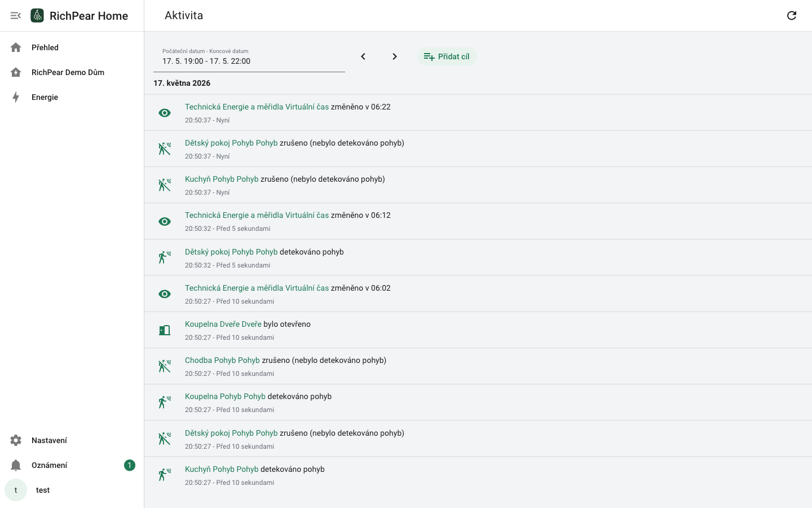Viewport: 812px width, 508px height.
Task: Click the text bylo otevřeno
Action: [287, 324]
